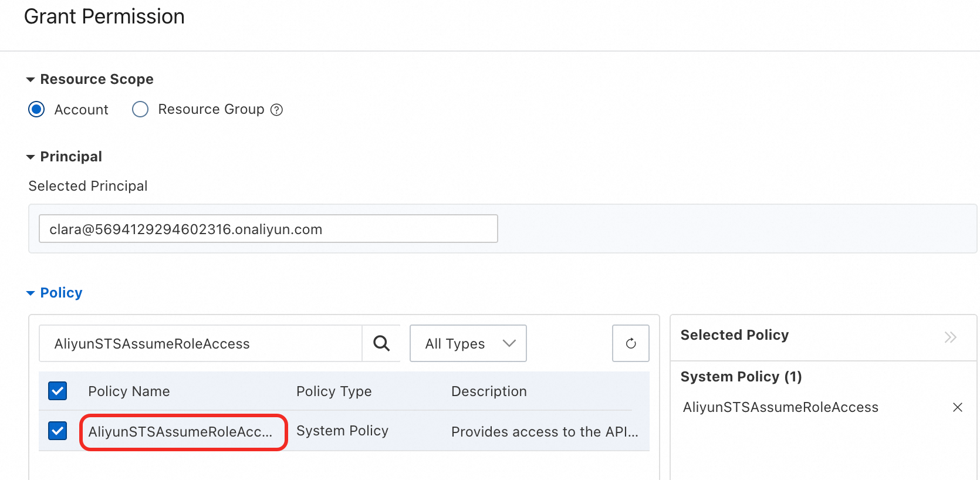Click the Policy Type column header

[333, 391]
